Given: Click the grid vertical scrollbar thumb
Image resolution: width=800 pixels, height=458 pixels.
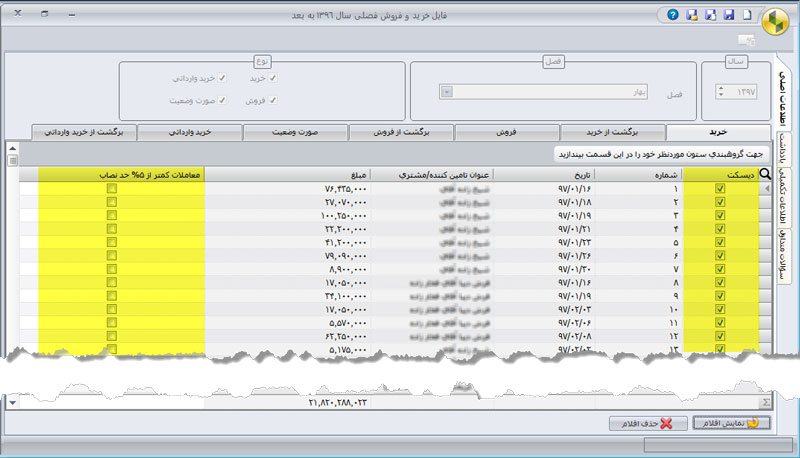Looking at the screenshot, I should 13,160.
